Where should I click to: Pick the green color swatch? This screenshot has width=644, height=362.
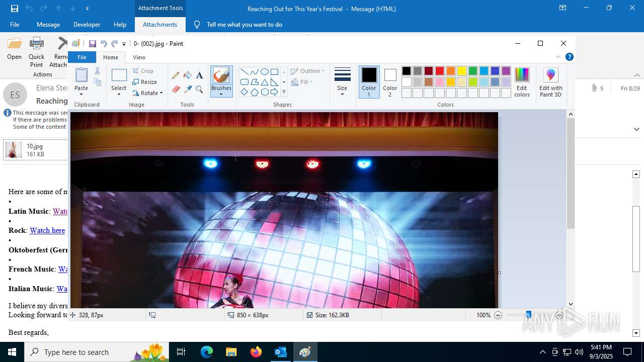(x=473, y=71)
